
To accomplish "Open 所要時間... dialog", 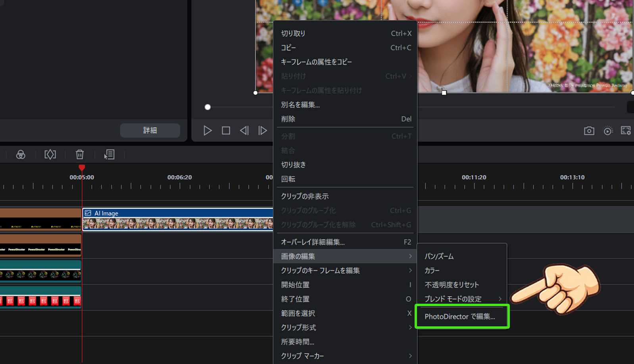I will [x=345, y=342].
